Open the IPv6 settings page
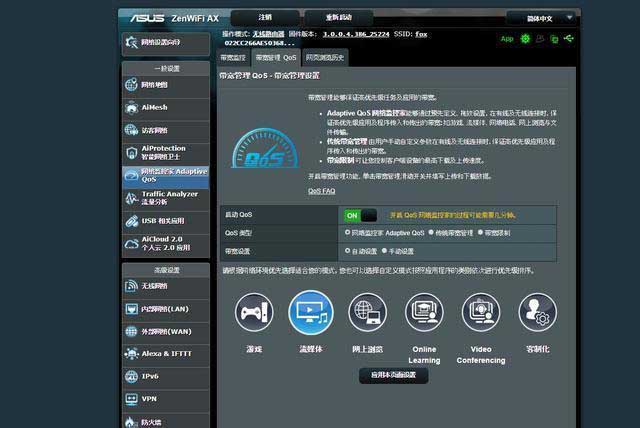This screenshot has height=428, width=640. (166, 377)
